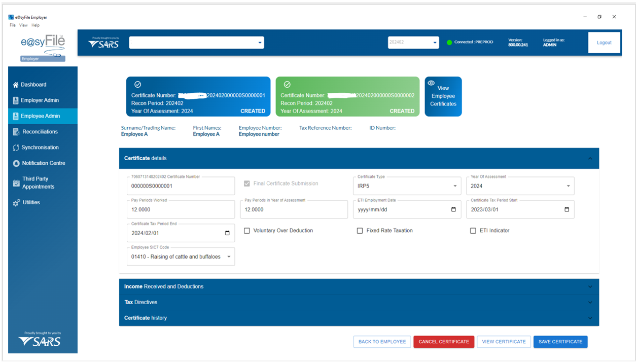This screenshot has height=364, width=639.
Task: Click the Pay Periods Worked input field
Action: (x=180, y=209)
